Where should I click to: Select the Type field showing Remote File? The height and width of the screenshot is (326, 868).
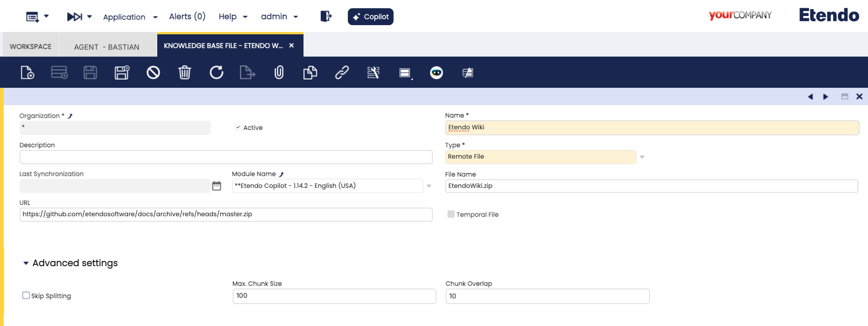click(540, 157)
